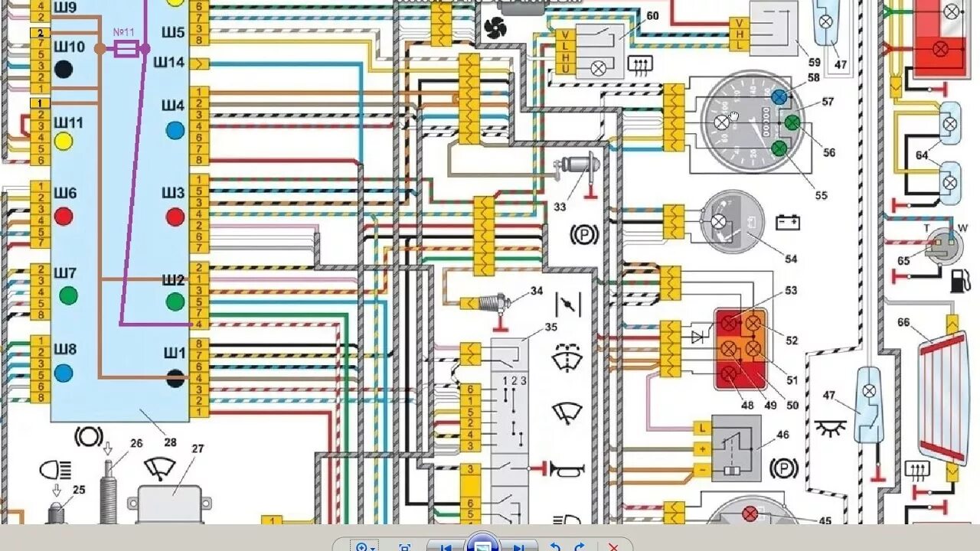
Task: Click the green dot under Ш2
Action: tap(175, 301)
